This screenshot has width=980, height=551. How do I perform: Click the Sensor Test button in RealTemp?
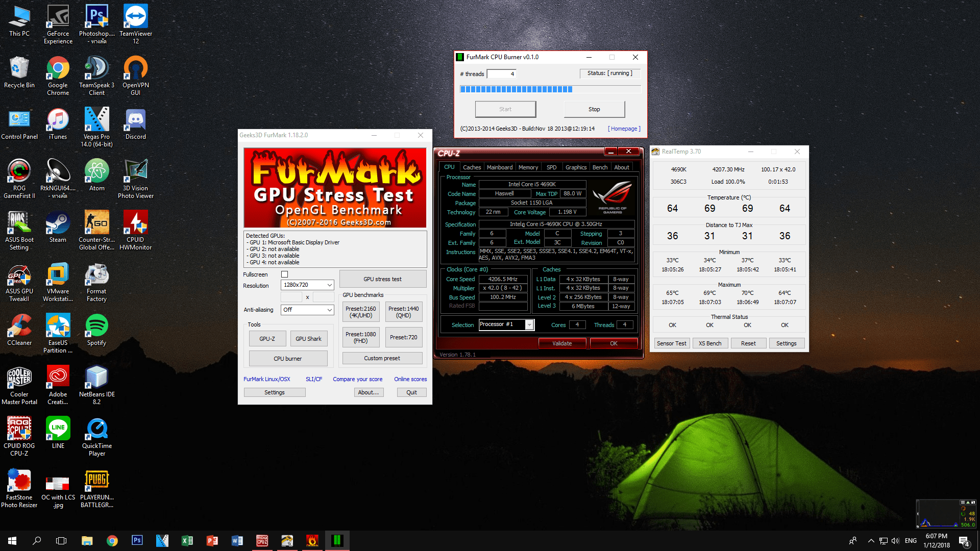(671, 343)
